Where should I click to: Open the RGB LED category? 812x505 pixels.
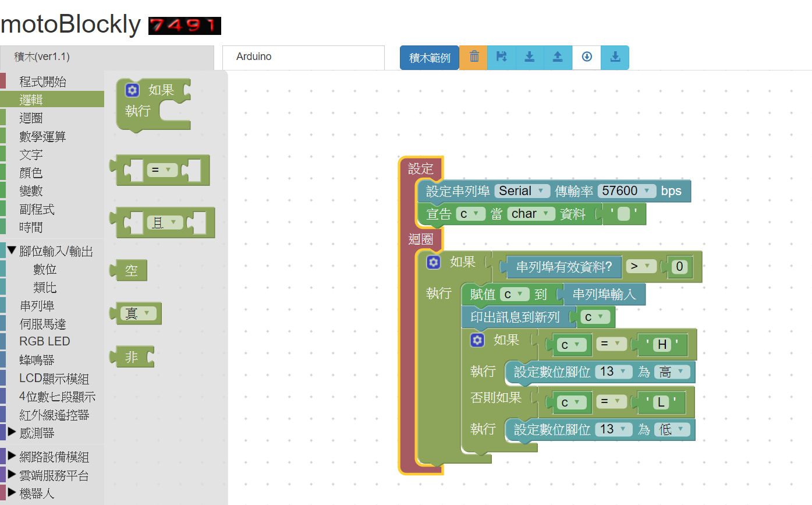[x=52, y=341]
